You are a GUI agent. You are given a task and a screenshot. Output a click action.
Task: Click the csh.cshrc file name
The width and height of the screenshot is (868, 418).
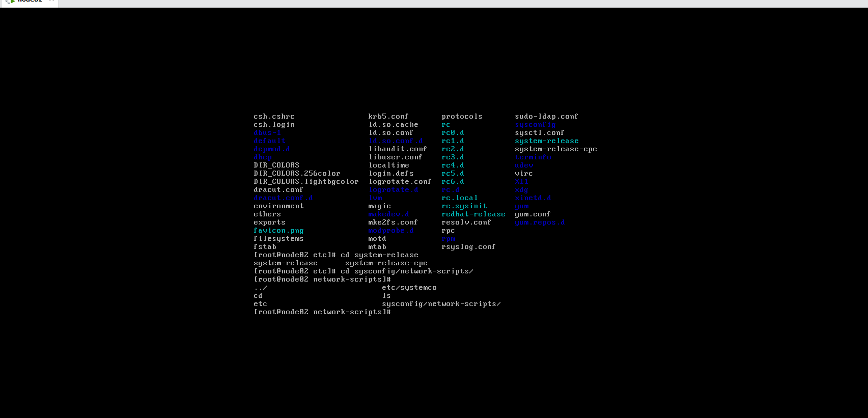point(274,117)
